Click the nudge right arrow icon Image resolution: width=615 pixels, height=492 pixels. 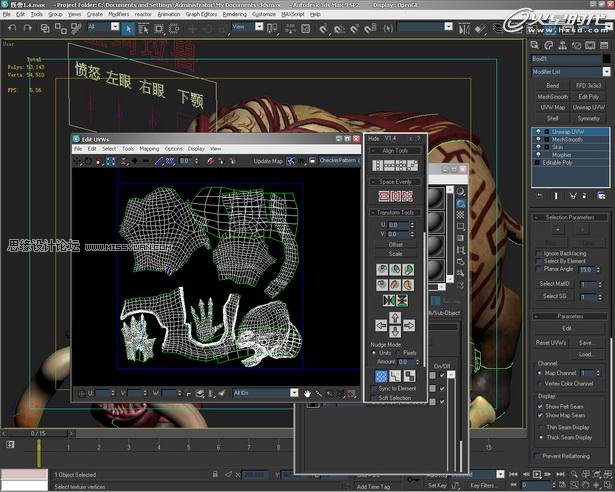pyautogui.click(x=409, y=325)
